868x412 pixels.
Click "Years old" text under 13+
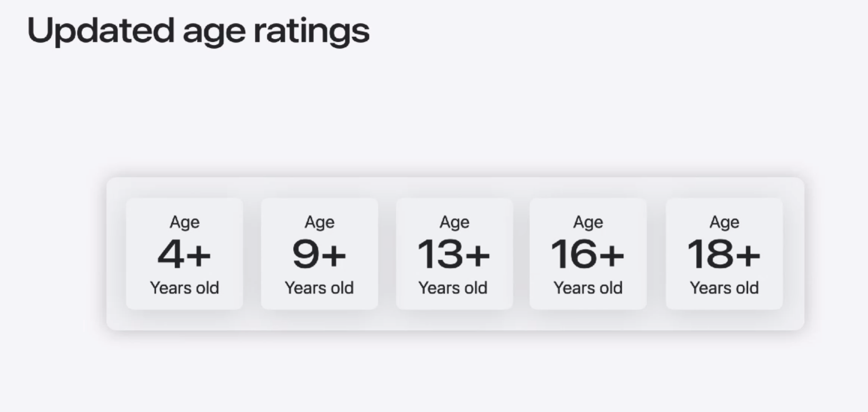tap(453, 288)
